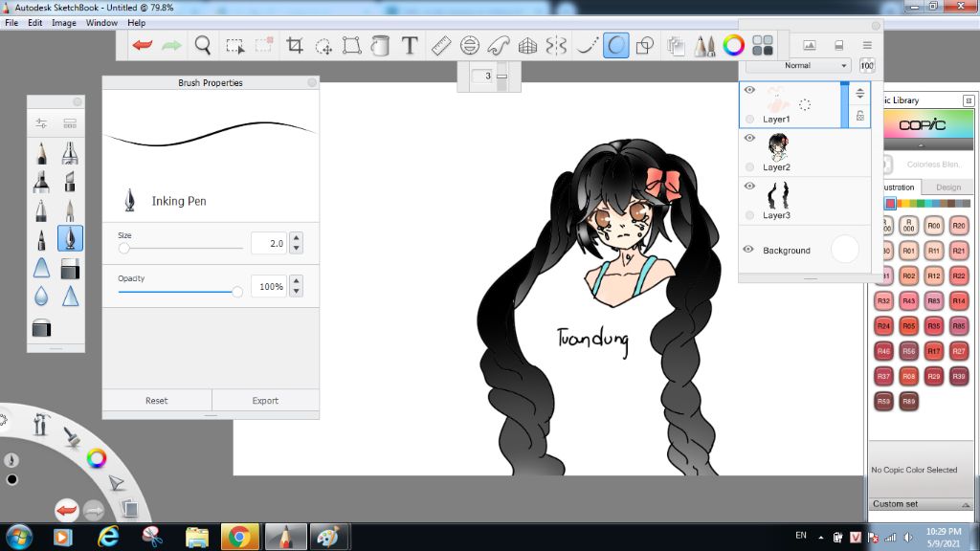Viewport: 980px width, 551px height.
Task: Toggle the lock icon on Layer1
Action: click(860, 116)
